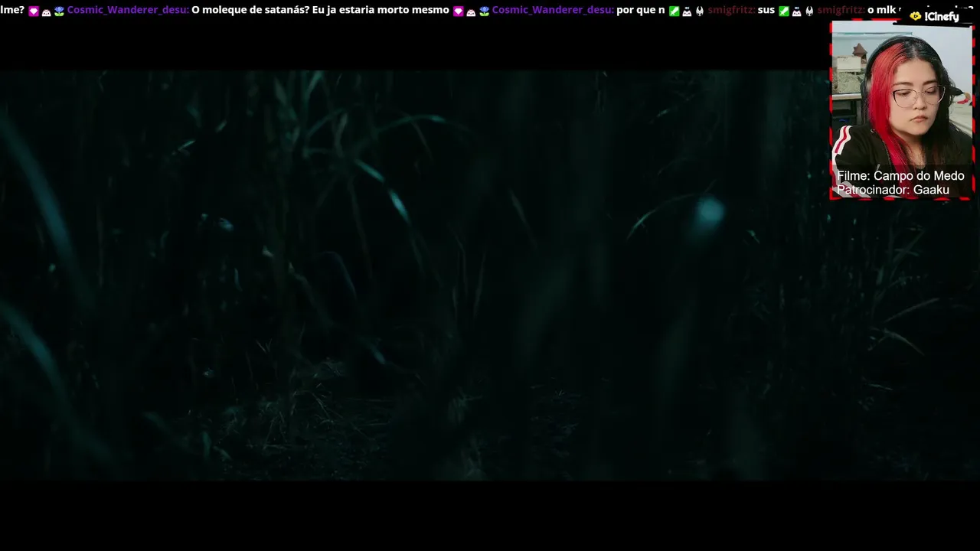The width and height of the screenshot is (980, 551).
Task: Click the green sword badge before smigfritz's "o mlk"
Action: click(784, 11)
